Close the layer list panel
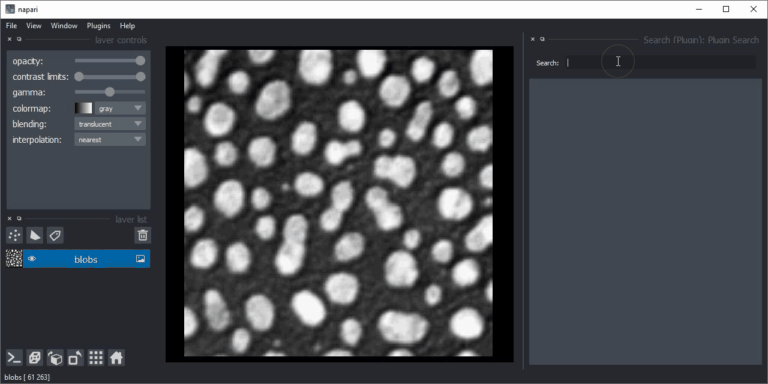 point(9,218)
